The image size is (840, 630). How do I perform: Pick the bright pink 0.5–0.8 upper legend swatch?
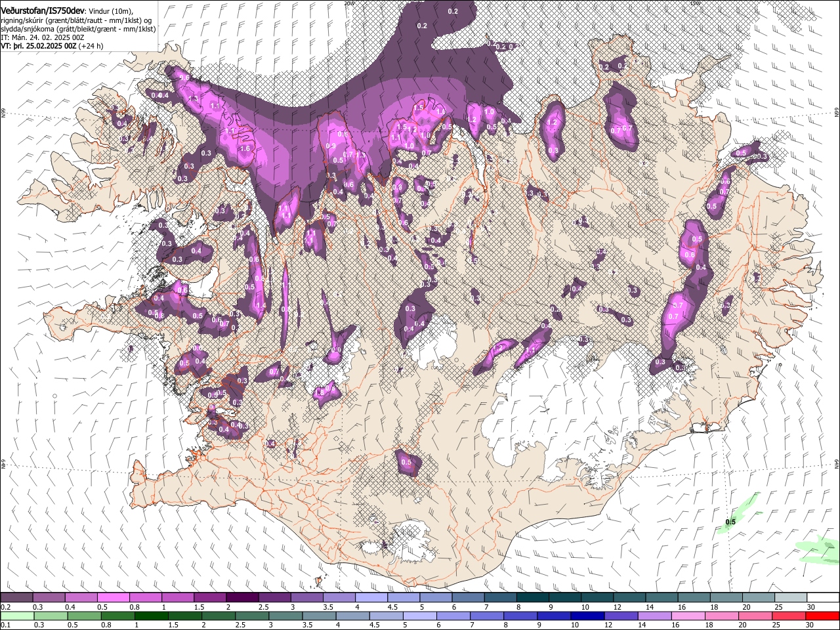113,598
